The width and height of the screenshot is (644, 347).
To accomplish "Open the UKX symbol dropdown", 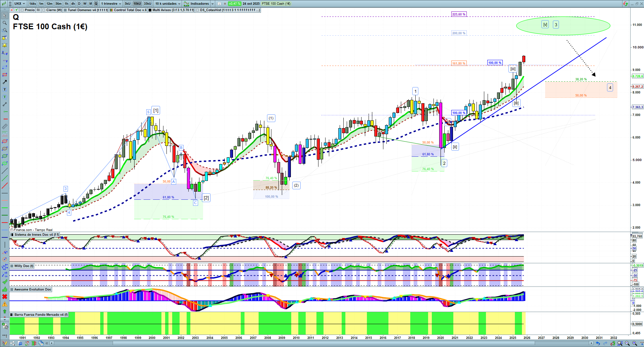I will coord(20,4).
